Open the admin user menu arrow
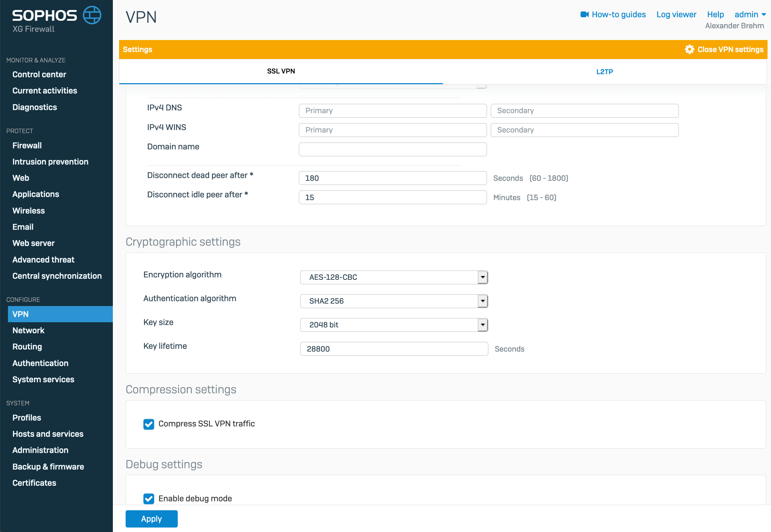 pyautogui.click(x=764, y=14)
